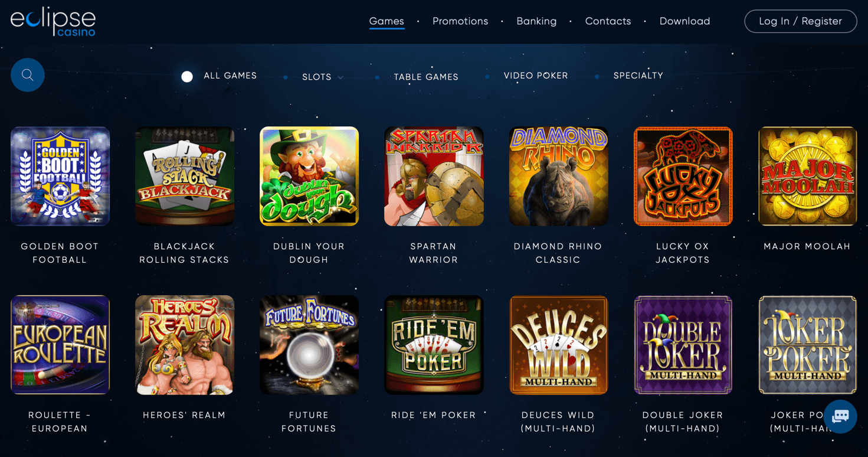Click the Eclipse Casino logo
The width and height of the screenshot is (868, 457).
click(53, 22)
